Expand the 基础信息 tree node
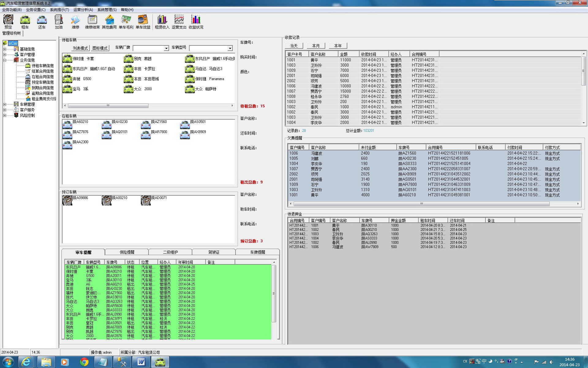Screen dimensions: 588x368 pyautogui.click(x=5, y=49)
